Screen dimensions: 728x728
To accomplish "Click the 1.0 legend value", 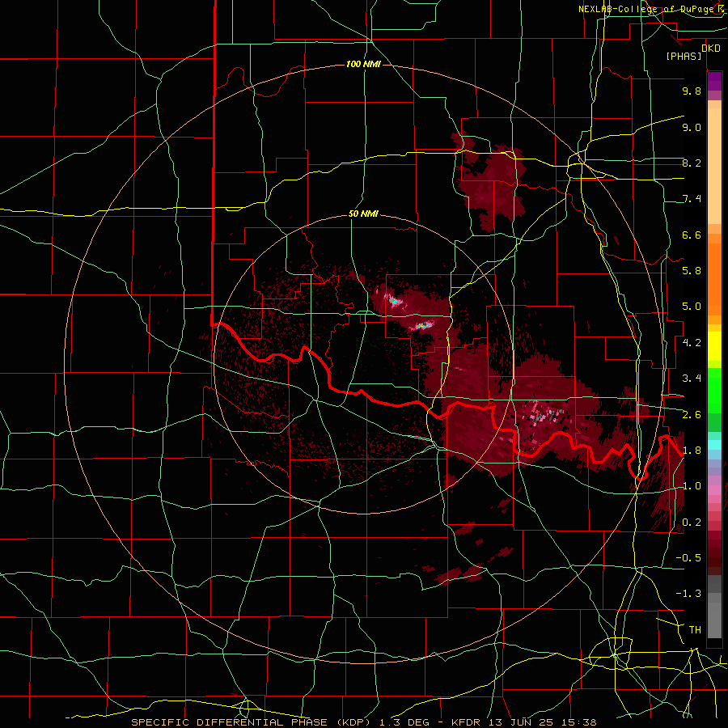I will [x=692, y=486].
